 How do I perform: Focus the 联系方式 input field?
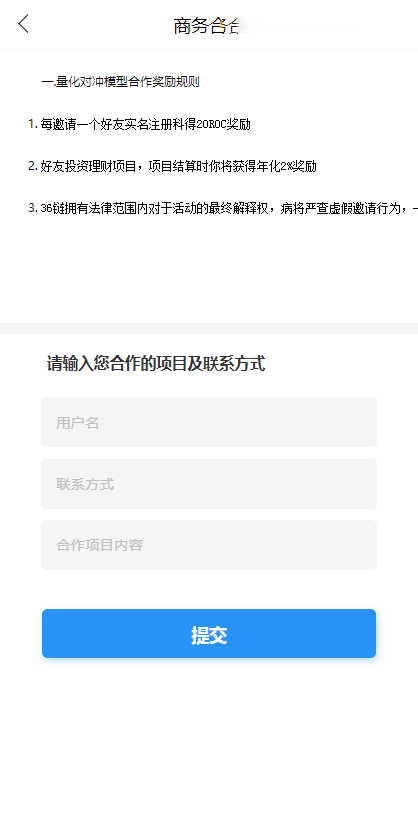(209, 484)
